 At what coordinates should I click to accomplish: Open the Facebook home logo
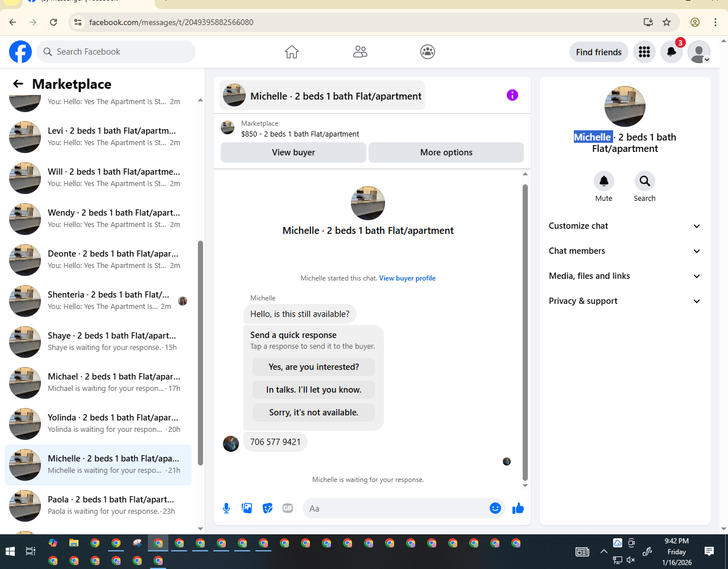(x=20, y=52)
